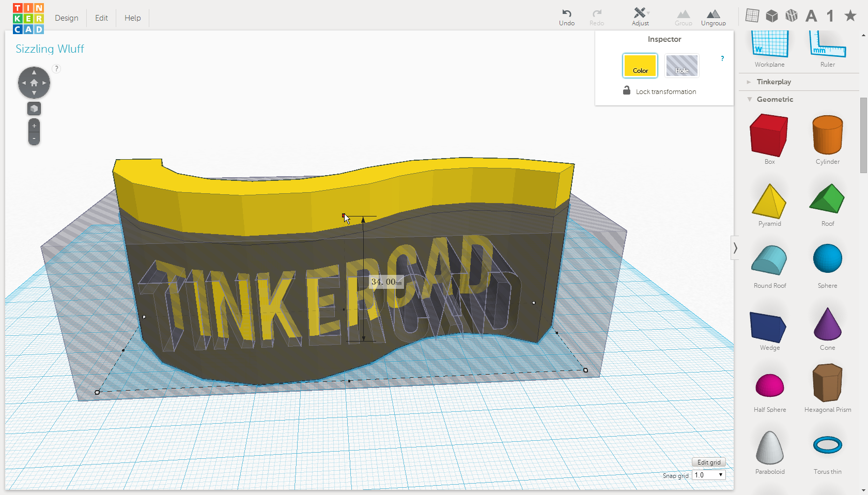
Task: Open the Adjust tool in the toolbar
Action: click(x=640, y=16)
